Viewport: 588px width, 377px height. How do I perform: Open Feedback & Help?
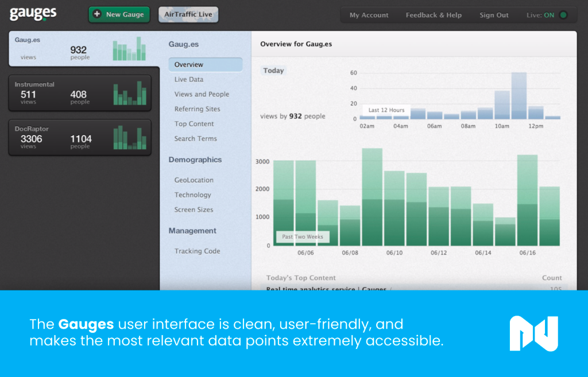[x=434, y=15]
